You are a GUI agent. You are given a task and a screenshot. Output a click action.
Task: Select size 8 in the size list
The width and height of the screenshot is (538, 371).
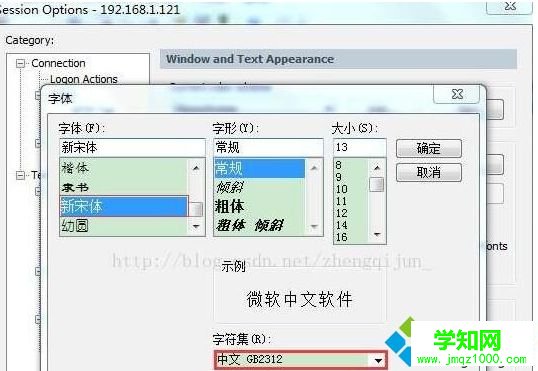[351, 165]
